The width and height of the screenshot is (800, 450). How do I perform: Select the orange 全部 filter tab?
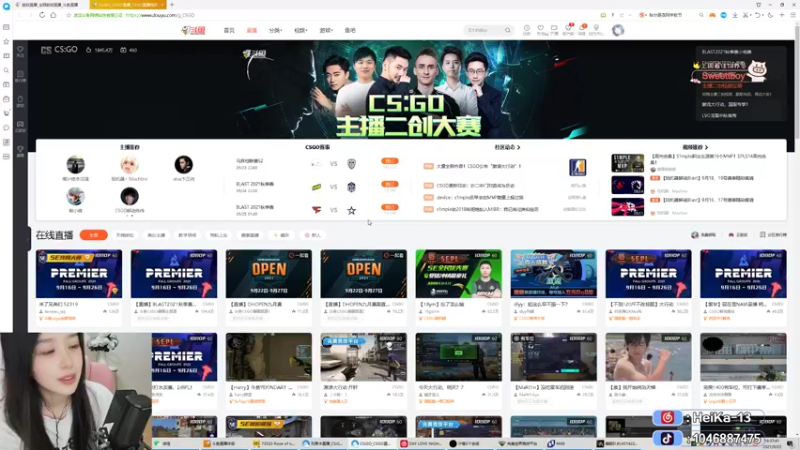[x=93, y=235]
